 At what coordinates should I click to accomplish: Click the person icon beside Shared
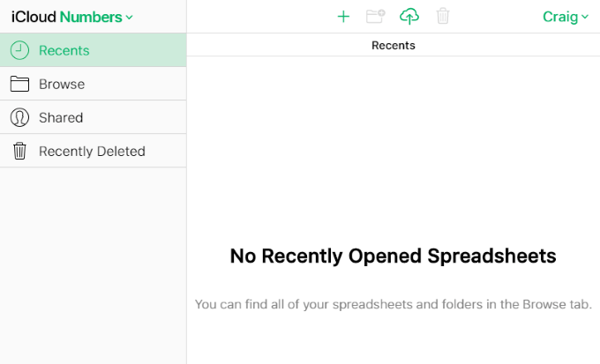point(19,117)
